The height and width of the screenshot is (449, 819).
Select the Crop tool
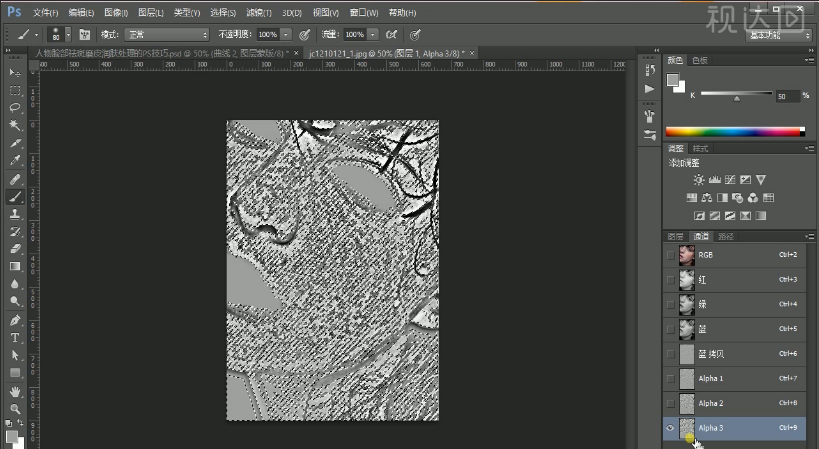tap(15, 143)
